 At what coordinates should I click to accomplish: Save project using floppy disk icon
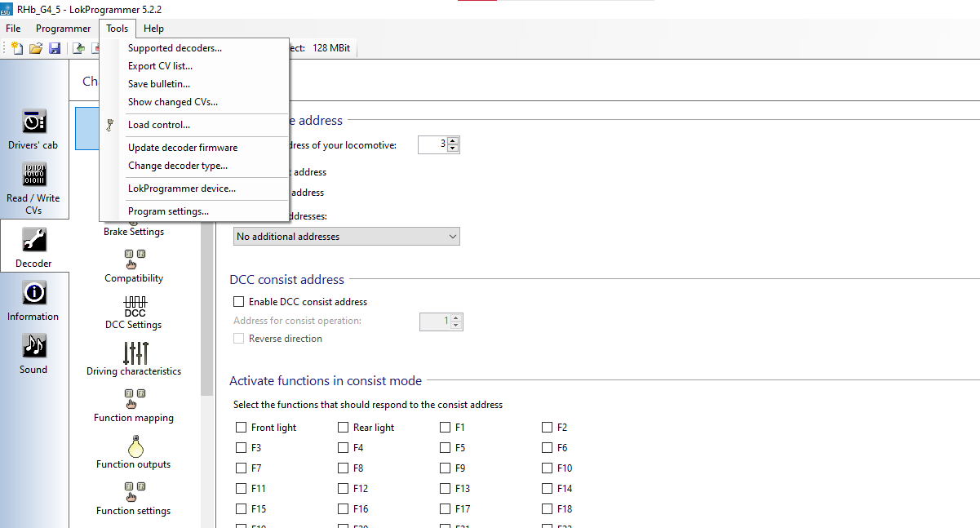(x=55, y=48)
